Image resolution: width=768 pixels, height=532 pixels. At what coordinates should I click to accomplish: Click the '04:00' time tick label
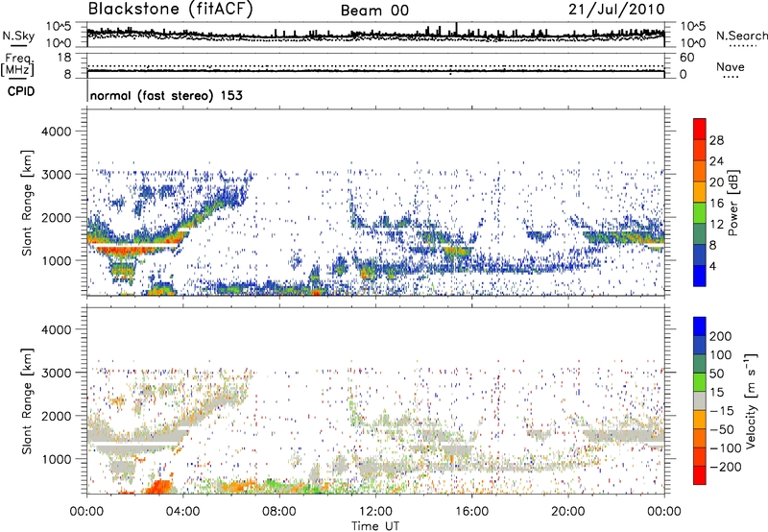[183, 512]
